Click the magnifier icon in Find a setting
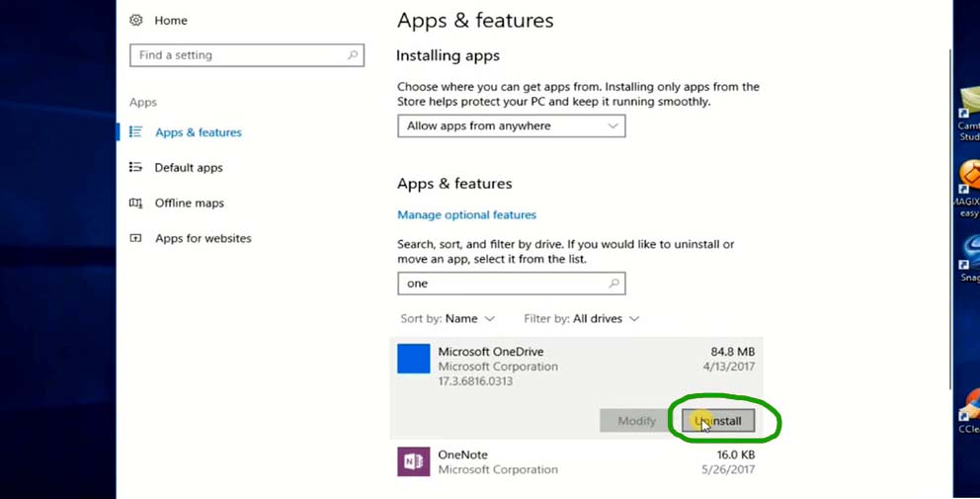The image size is (980, 499). 353,55
